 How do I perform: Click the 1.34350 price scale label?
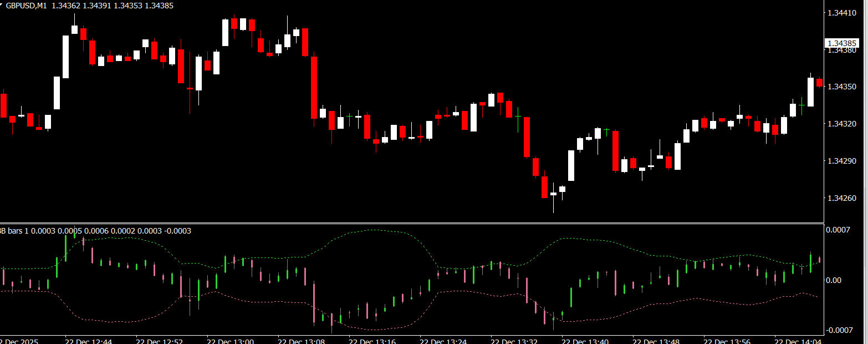coord(842,87)
